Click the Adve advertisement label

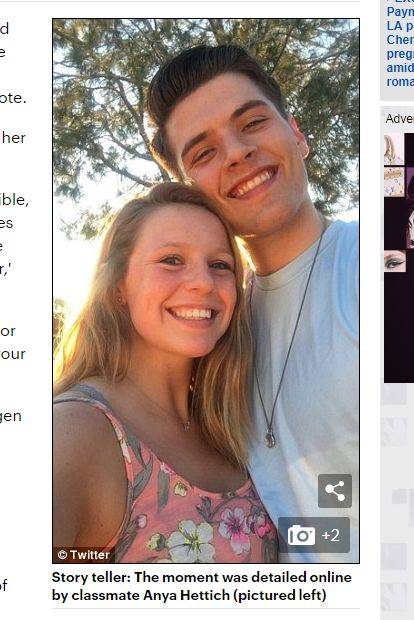399,119
